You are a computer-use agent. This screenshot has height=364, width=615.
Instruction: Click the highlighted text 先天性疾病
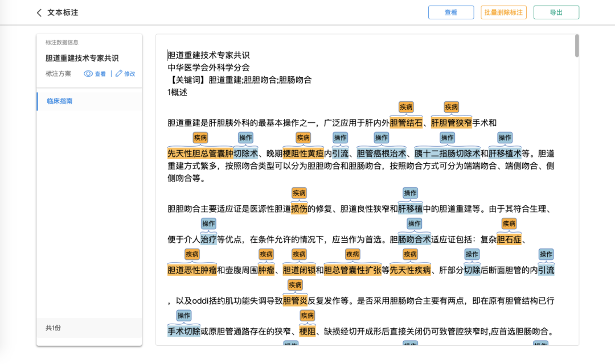point(410,270)
